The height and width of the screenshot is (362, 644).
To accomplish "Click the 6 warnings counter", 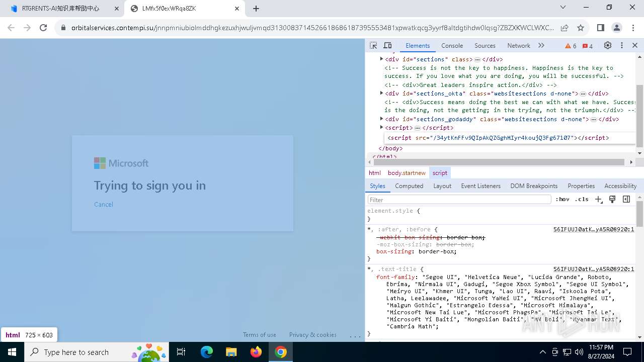I will (x=571, y=46).
